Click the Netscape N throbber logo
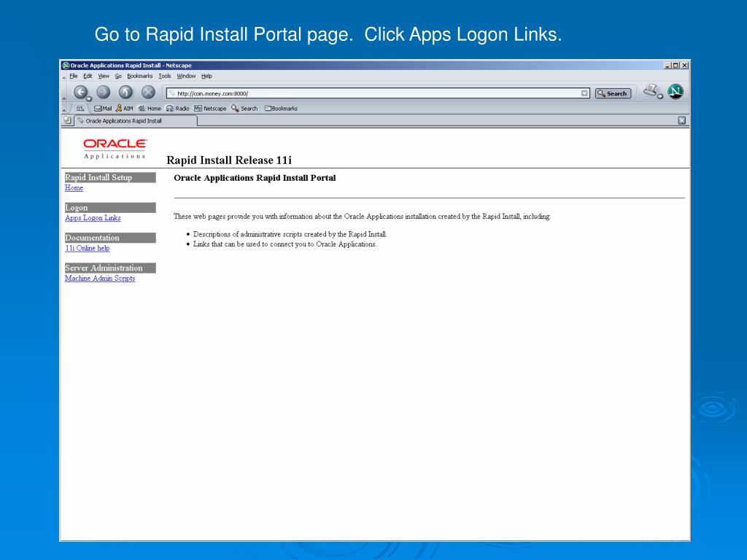 click(675, 91)
